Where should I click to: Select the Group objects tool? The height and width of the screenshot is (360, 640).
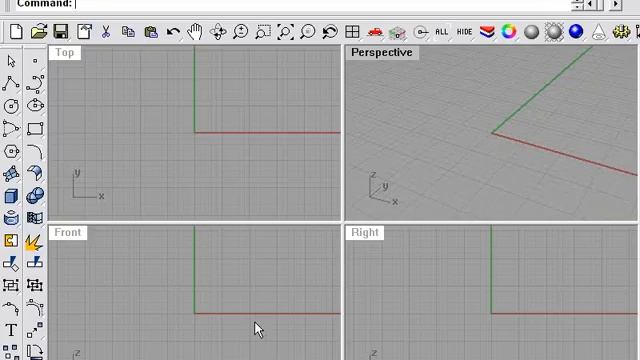point(11,285)
